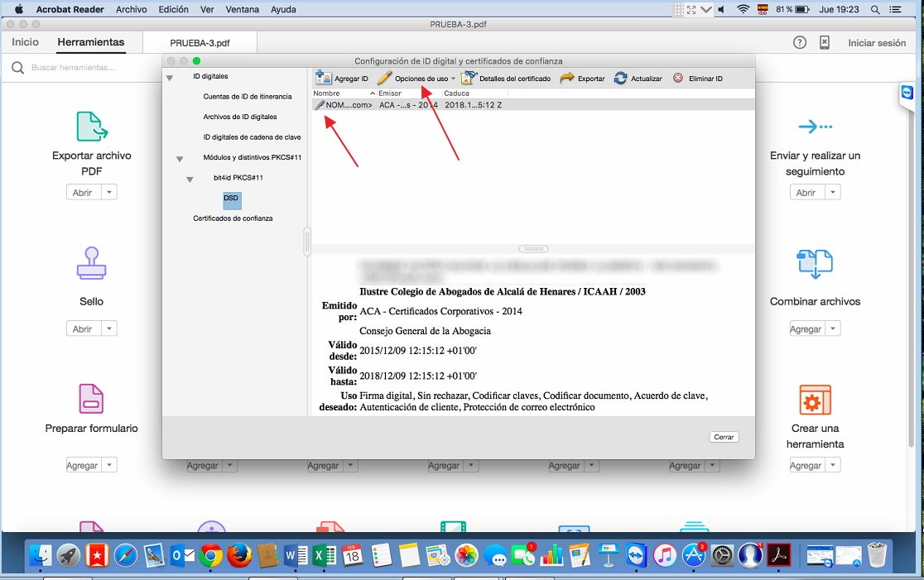924x580 pixels.
Task: Sort by the Caduca column header
Action: coord(474,93)
